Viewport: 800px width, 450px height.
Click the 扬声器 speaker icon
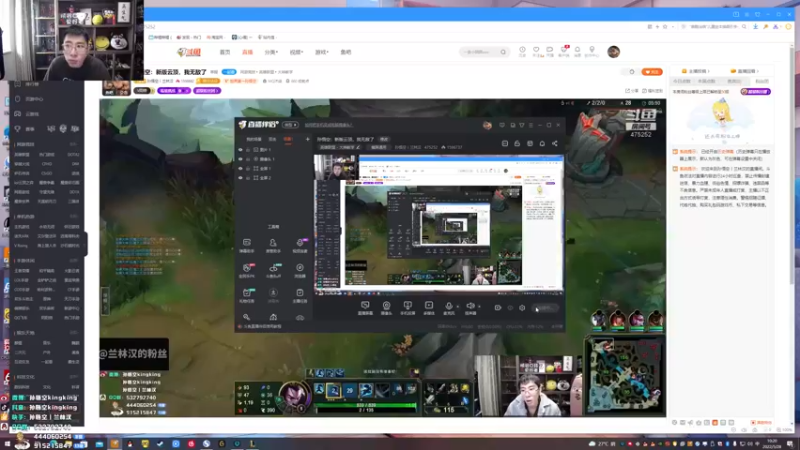coord(470,308)
